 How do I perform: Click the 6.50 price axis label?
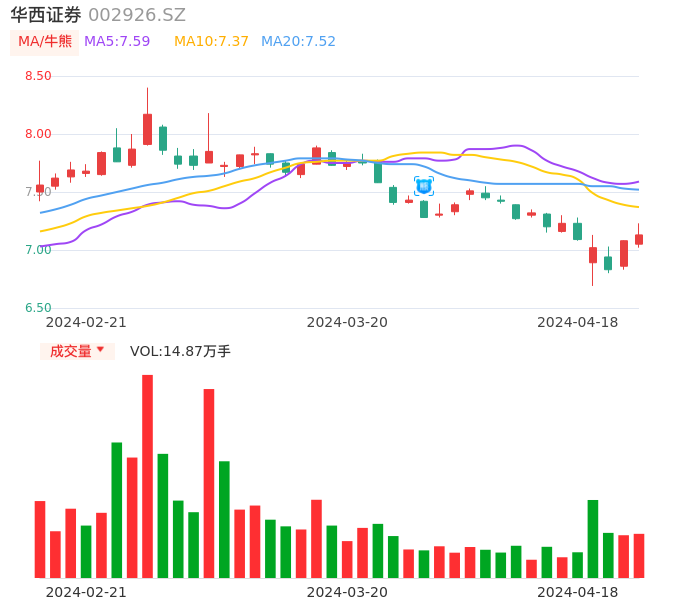pyautogui.click(x=38, y=308)
